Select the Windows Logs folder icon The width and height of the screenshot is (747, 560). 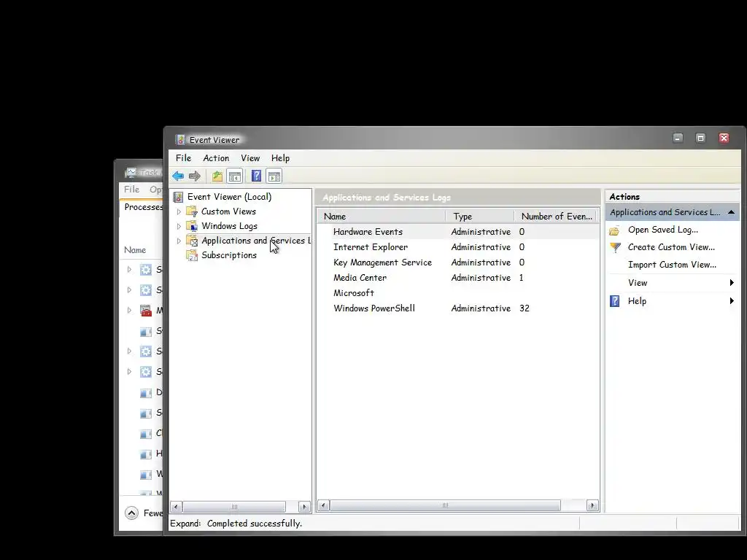click(x=192, y=226)
